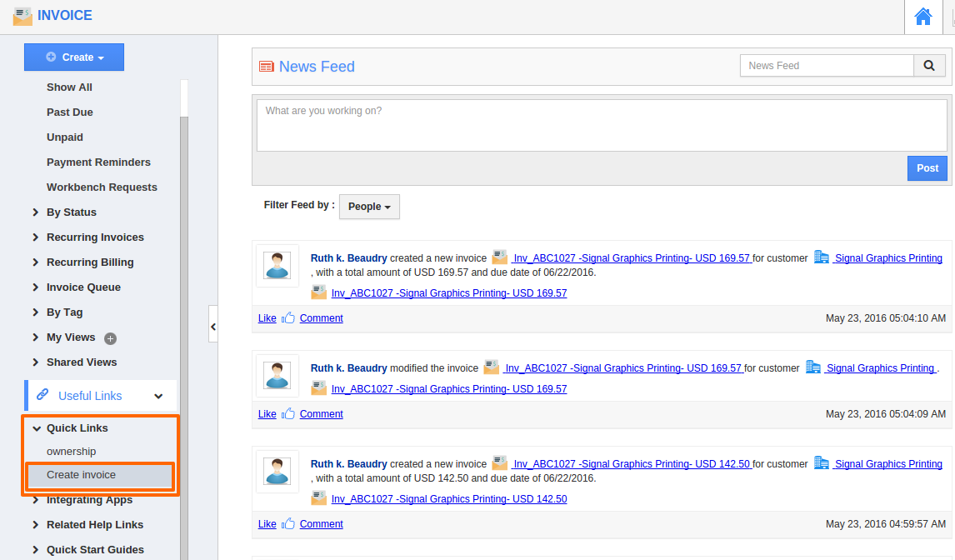This screenshot has width=955, height=560.
Task: Click the plus icon next to My Views
Action: pyautogui.click(x=110, y=338)
